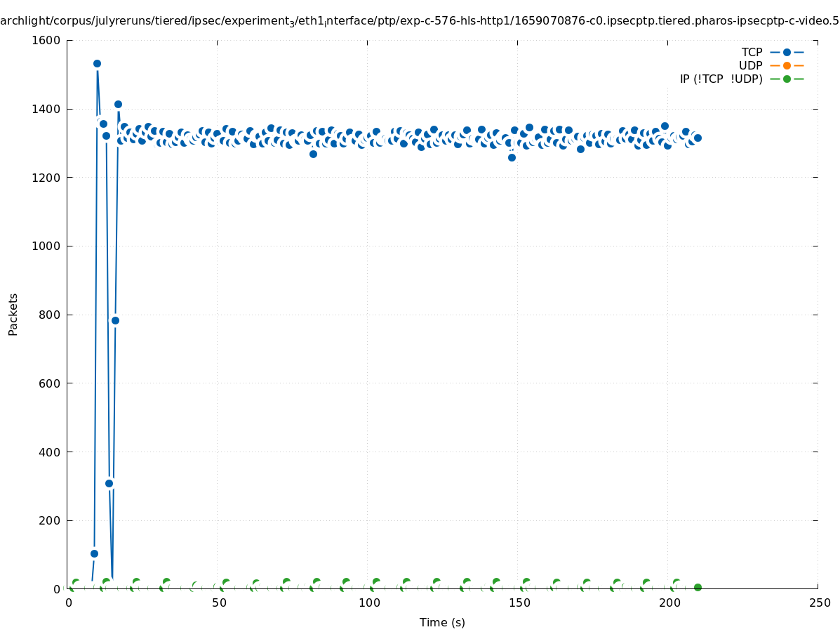Click the last blue TCP data point

tap(698, 138)
